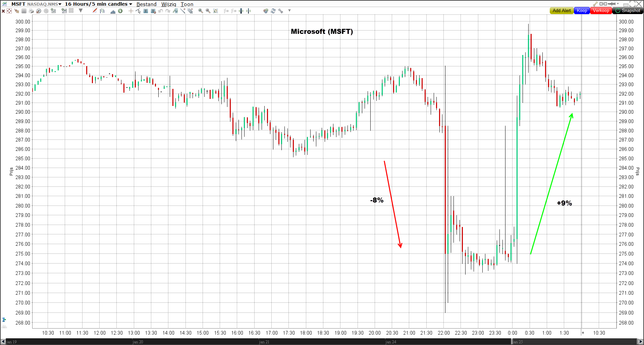Expand the toolbar overflow arrow
This screenshot has height=345, width=644.
pos(289,10)
